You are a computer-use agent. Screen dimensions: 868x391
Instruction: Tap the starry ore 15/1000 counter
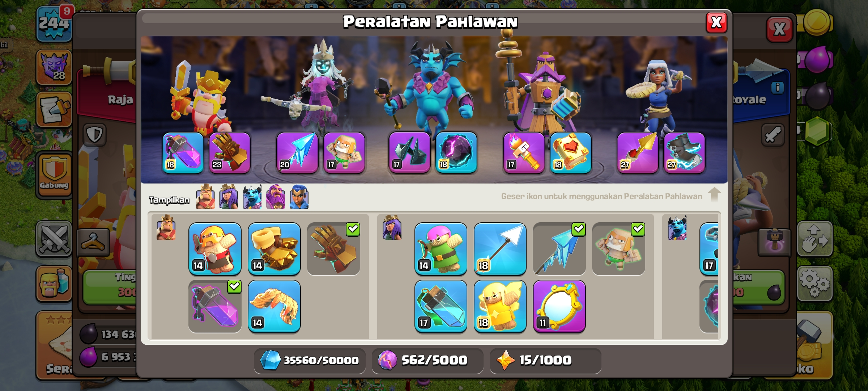pos(545,360)
